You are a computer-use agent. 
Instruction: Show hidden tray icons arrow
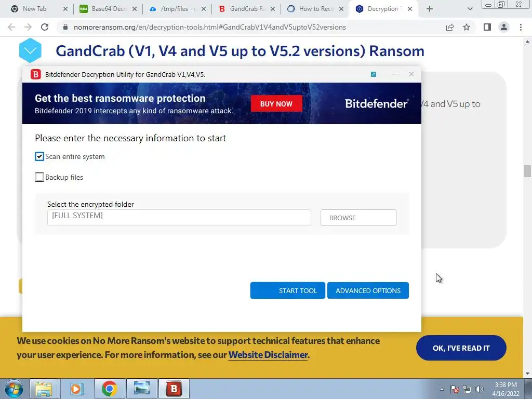(442, 389)
